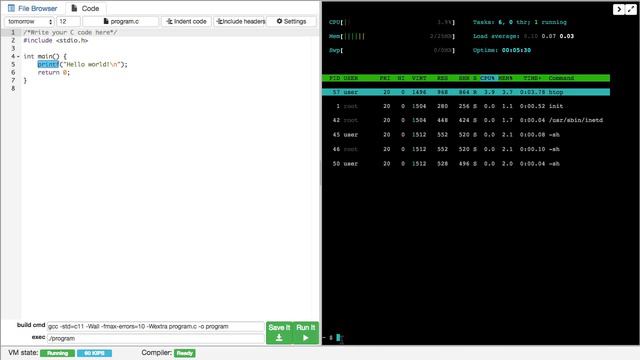Screen dimensions: 640x360
Task: Select the htop process row PID 57
Action: point(466,92)
